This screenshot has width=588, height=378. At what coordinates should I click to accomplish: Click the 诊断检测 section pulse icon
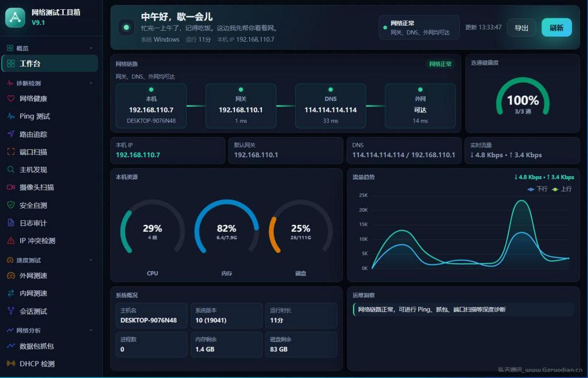coord(10,83)
